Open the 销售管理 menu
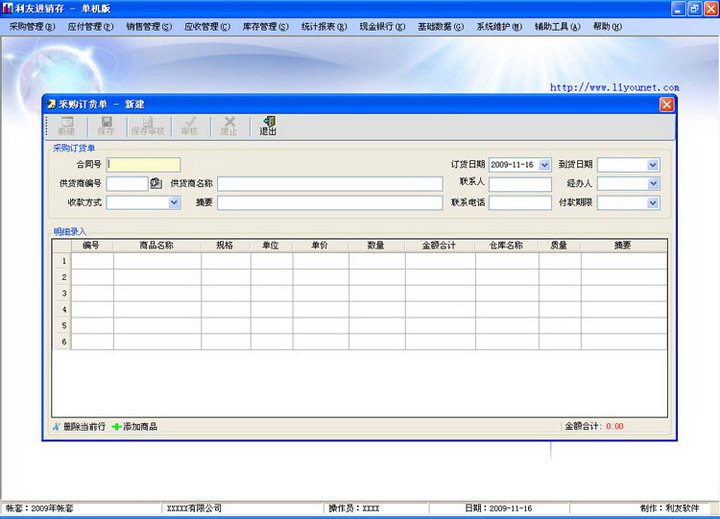This screenshot has height=519, width=720. (149, 27)
